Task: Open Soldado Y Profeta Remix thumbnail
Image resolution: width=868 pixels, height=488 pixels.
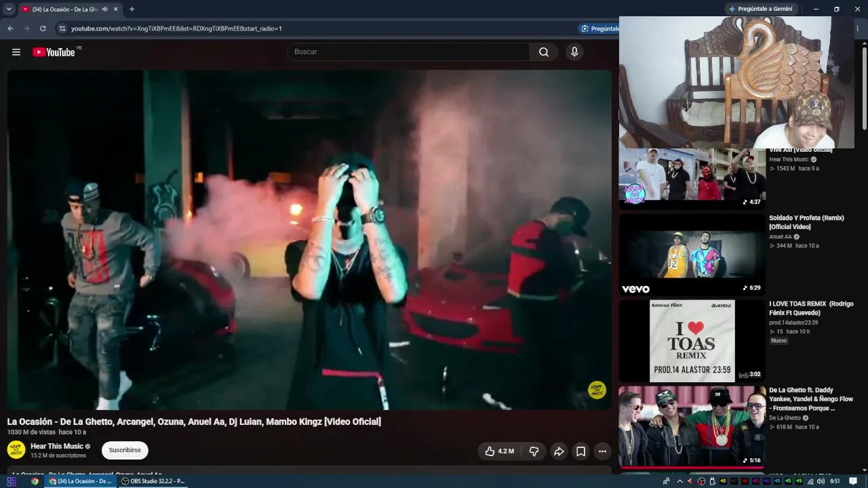Action: (692, 255)
